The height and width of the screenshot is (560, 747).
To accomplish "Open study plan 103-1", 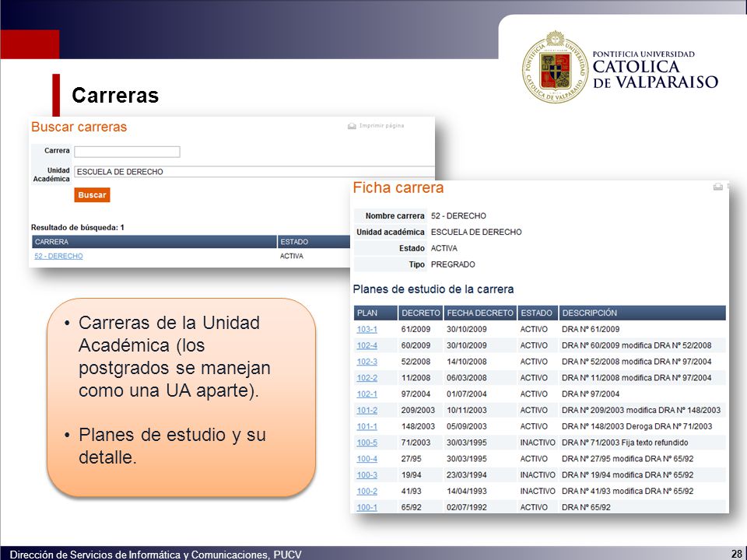I will tap(366, 329).
